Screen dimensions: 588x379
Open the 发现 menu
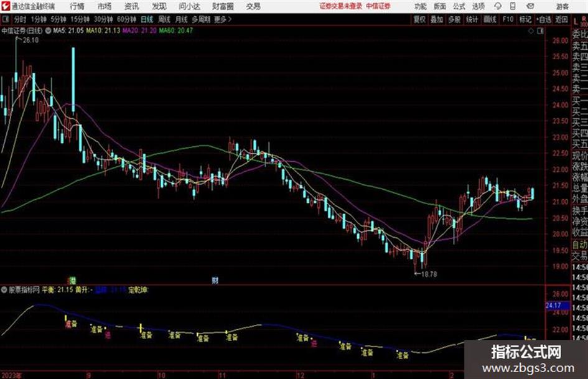(159, 6)
